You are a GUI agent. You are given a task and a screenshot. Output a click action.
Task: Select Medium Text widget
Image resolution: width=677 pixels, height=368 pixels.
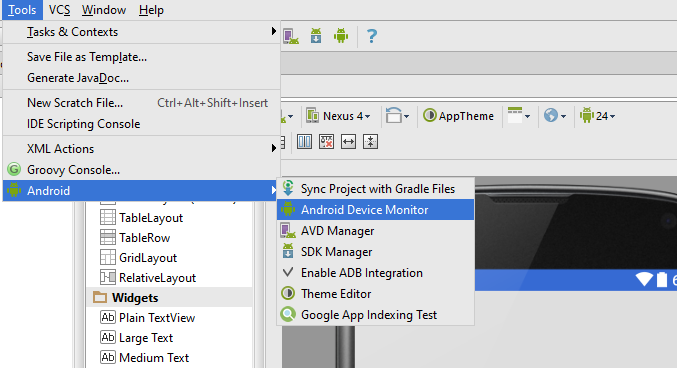pyautogui.click(x=154, y=358)
